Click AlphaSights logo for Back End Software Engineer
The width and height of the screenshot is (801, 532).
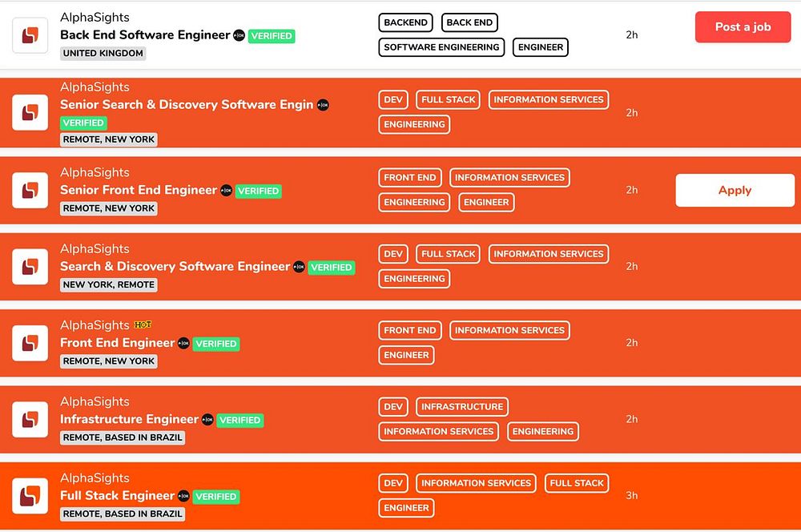tap(30, 35)
